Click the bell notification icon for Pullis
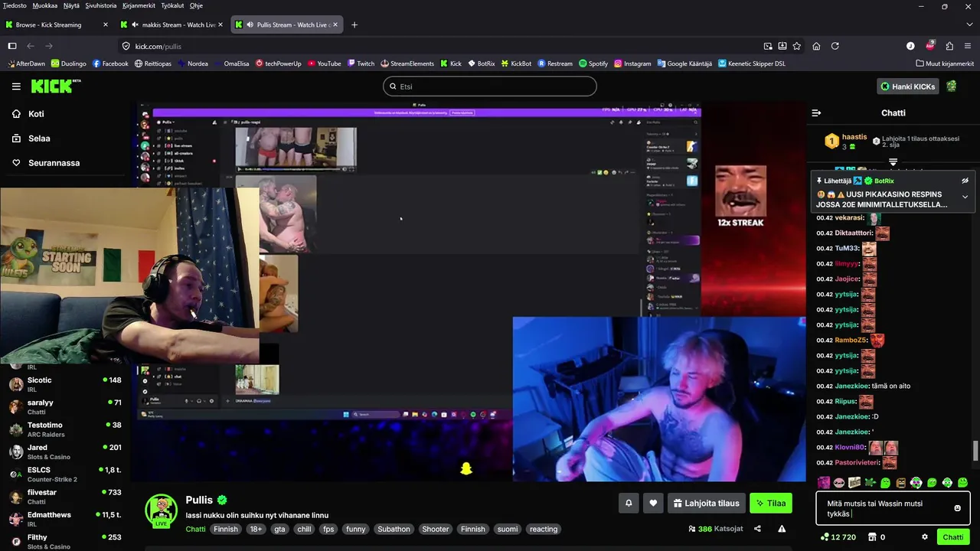Image resolution: width=980 pixels, height=551 pixels. point(629,503)
